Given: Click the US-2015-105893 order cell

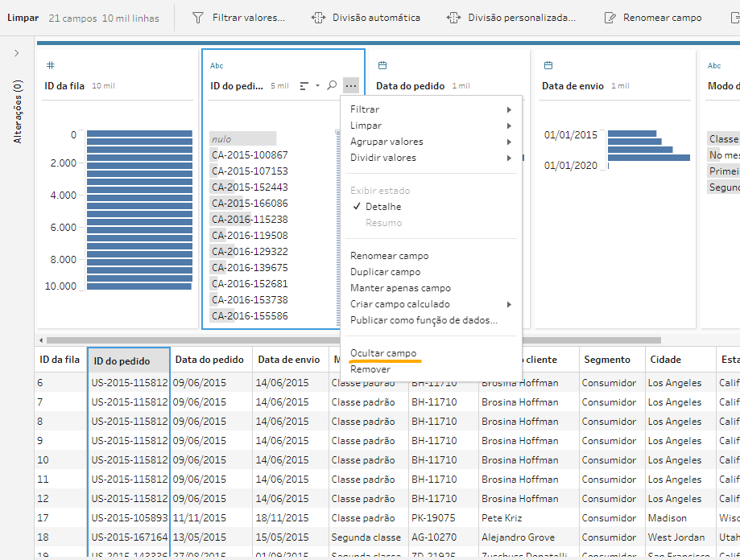Looking at the screenshot, I should click(129, 518).
